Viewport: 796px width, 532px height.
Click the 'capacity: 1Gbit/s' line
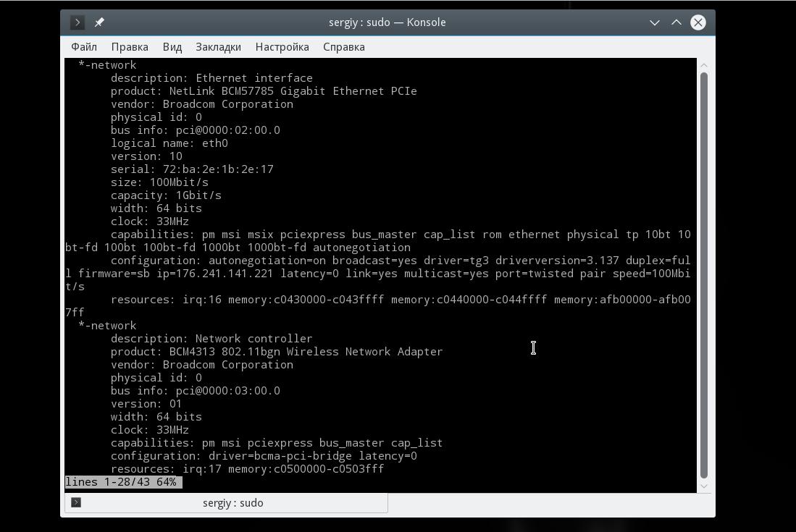[x=166, y=195]
